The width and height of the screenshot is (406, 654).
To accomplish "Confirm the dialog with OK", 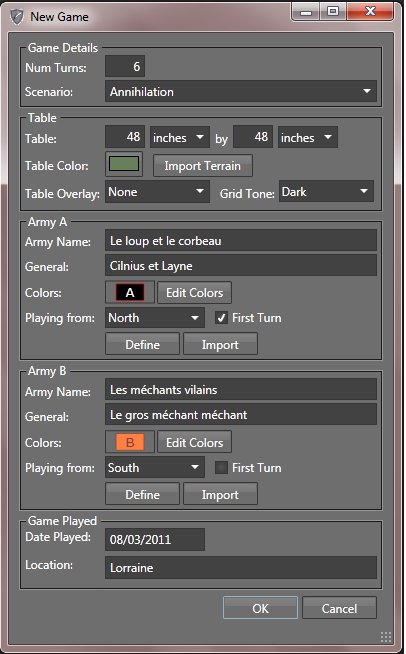I will click(260, 608).
